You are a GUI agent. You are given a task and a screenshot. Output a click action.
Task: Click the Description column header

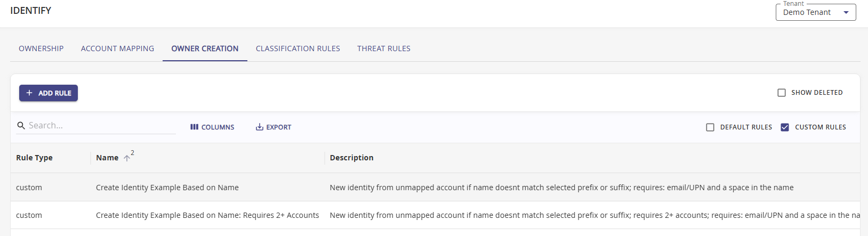[351, 158]
